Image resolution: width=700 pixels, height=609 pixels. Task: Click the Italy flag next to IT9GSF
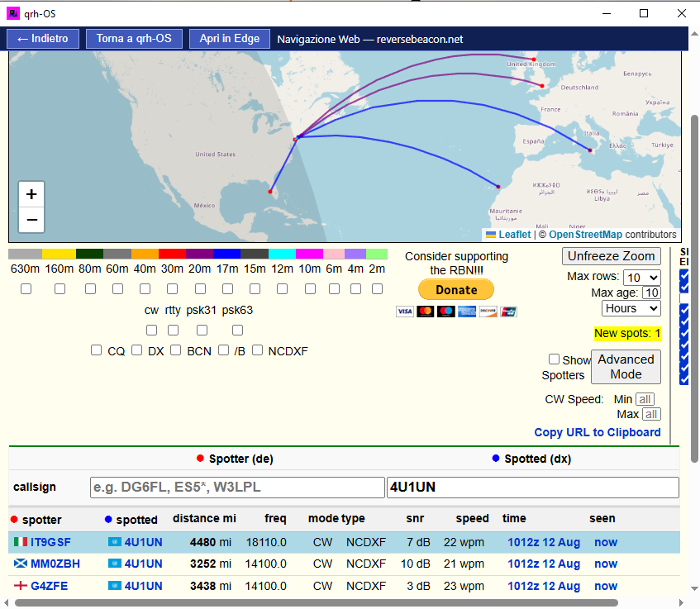coord(21,542)
